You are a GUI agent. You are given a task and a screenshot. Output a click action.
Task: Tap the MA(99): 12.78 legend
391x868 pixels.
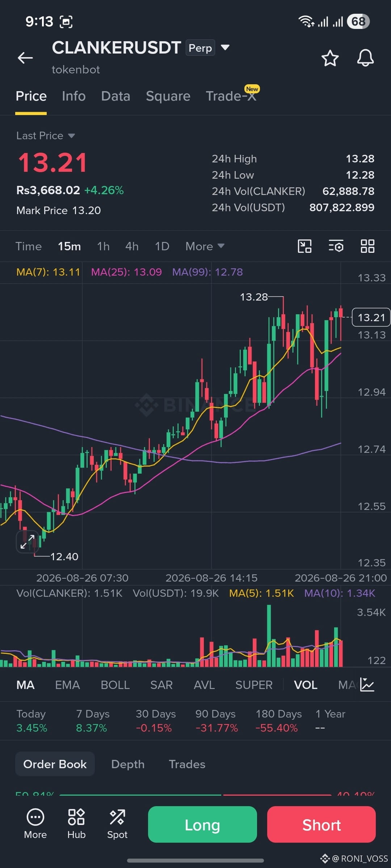pos(207,272)
